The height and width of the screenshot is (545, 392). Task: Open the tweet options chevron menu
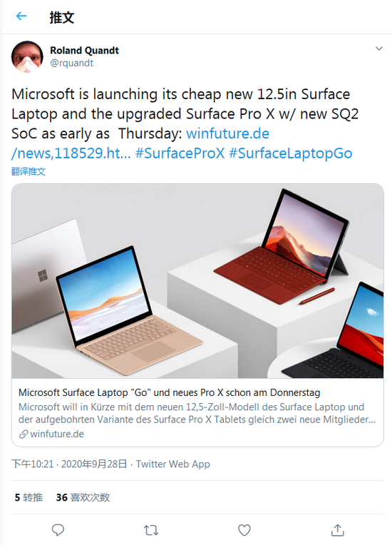(379, 49)
